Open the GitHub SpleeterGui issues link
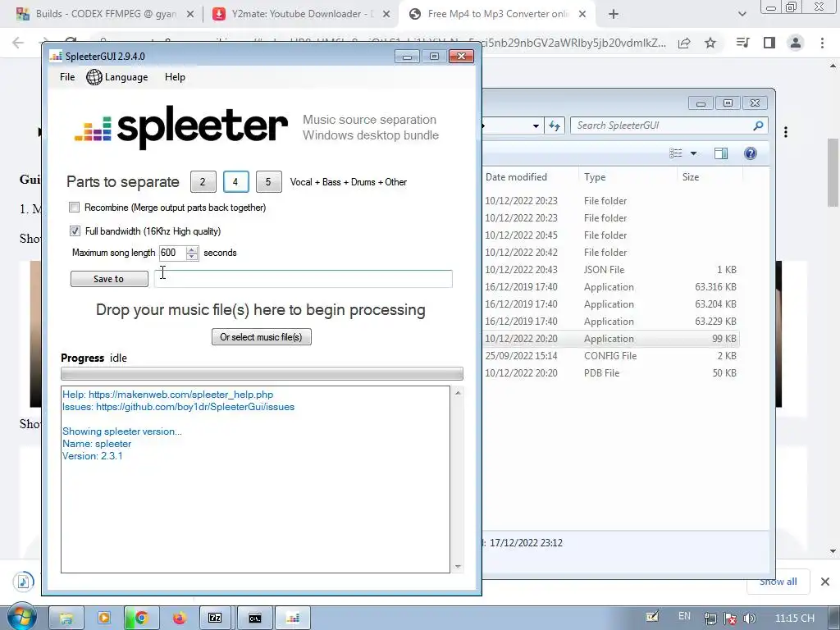840x630 pixels. tap(195, 407)
